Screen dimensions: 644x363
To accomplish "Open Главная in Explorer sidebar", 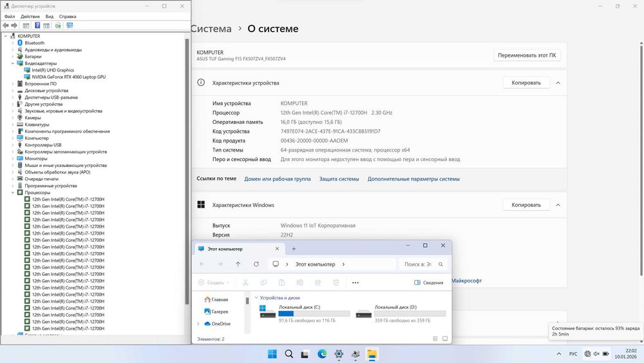I will (x=216, y=300).
